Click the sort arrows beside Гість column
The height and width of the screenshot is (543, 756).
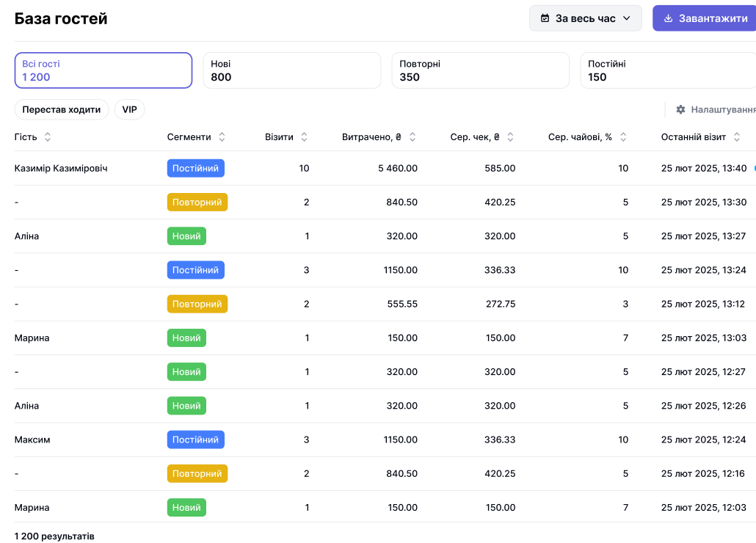[48, 137]
